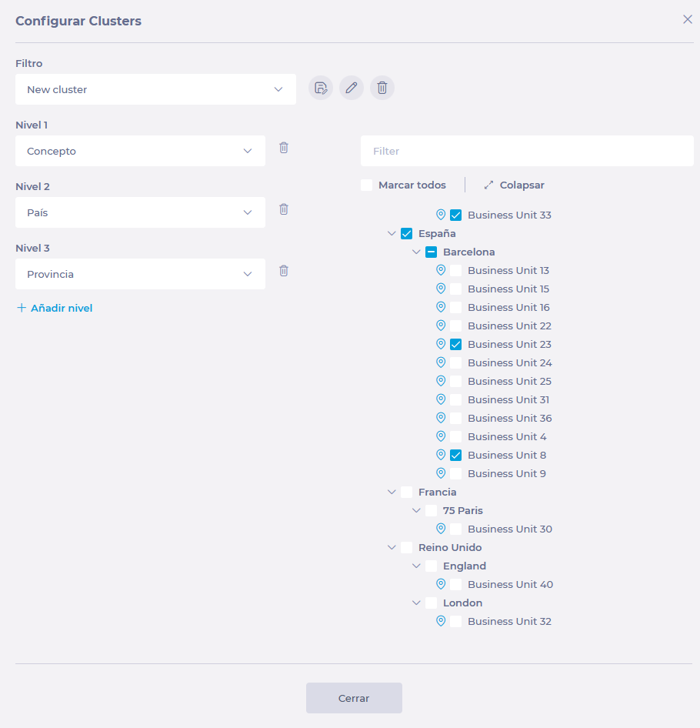Select the Business Unit 36 tree label
Image resolution: width=700 pixels, height=728 pixels.
509,419
